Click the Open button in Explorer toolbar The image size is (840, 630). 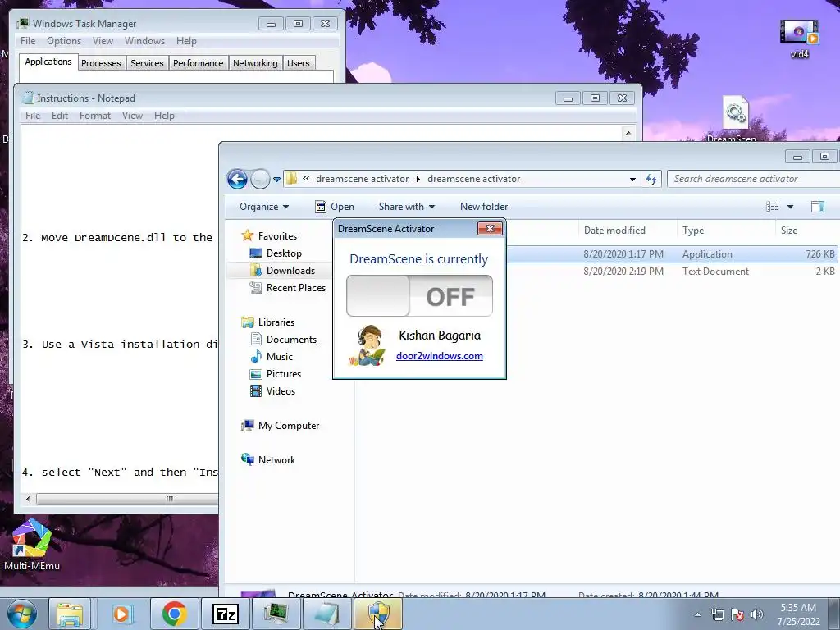(x=335, y=206)
